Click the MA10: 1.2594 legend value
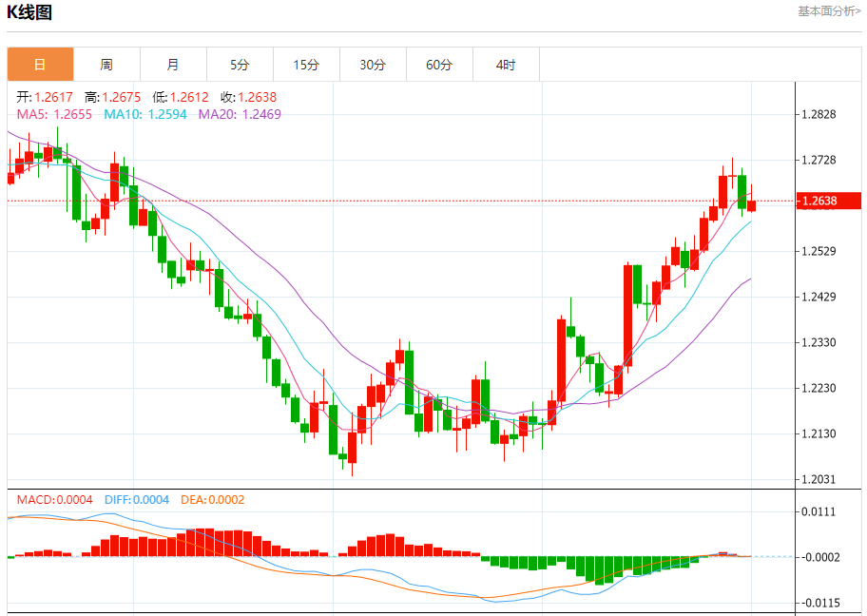This screenshot has height=616, width=867. coord(145,114)
